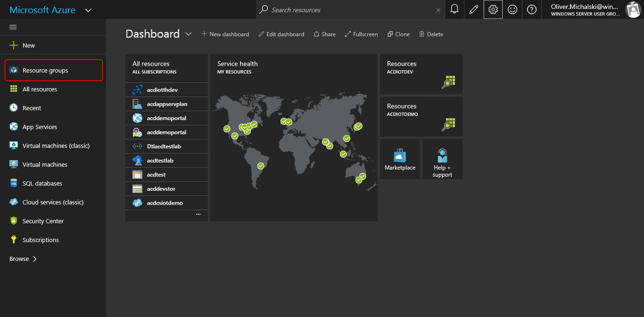Click the Service health tile title
The image size is (644, 317).
(x=238, y=64)
